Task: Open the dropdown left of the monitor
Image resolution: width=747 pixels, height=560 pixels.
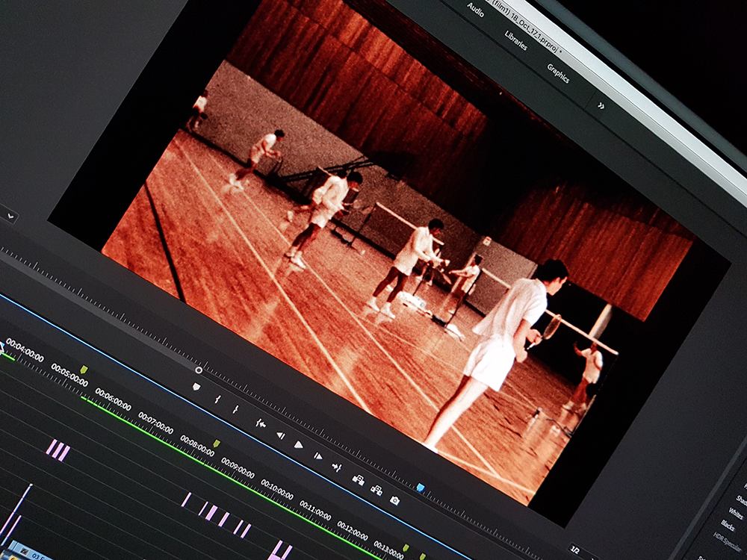Action: pyautogui.click(x=10, y=216)
